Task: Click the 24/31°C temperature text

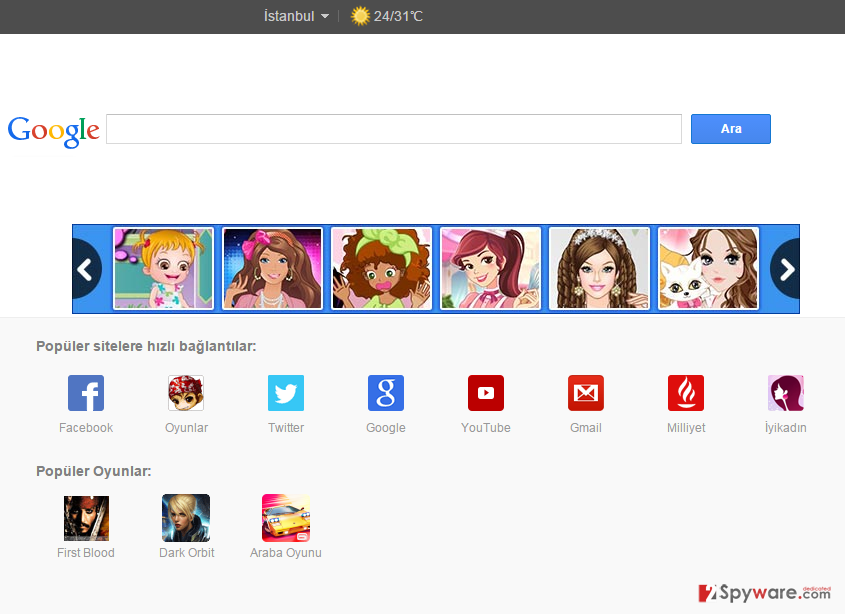Action: click(398, 16)
